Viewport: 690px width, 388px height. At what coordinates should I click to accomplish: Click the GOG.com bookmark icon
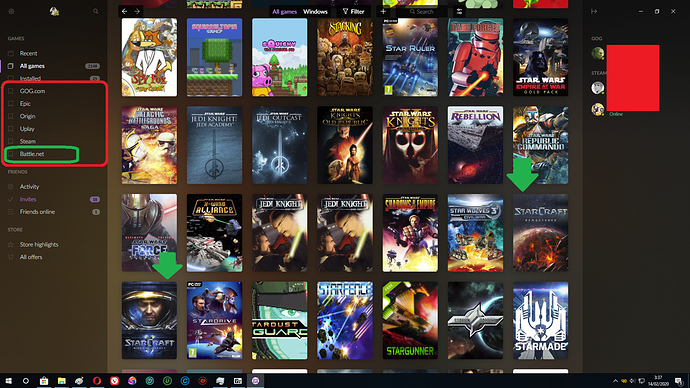tap(11, 91)
